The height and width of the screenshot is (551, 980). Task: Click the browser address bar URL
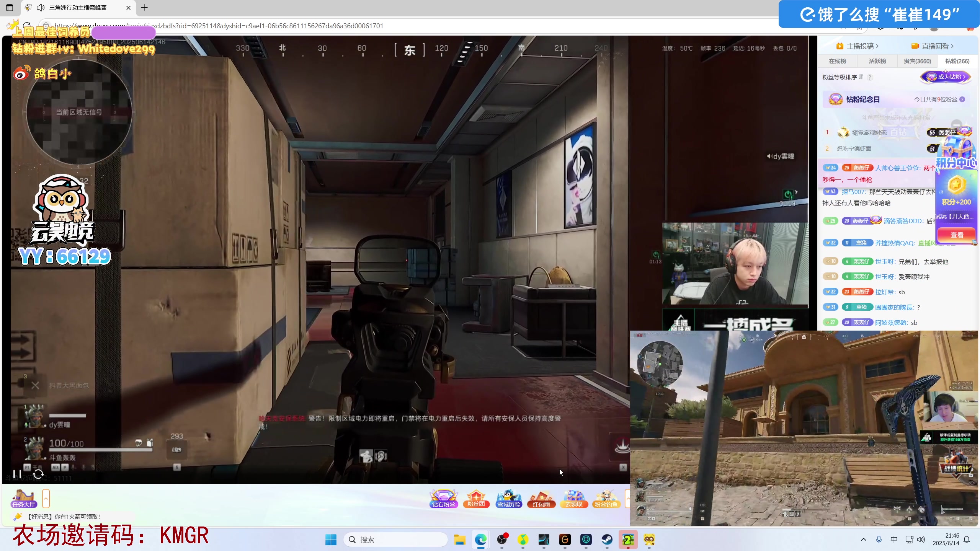219,26
